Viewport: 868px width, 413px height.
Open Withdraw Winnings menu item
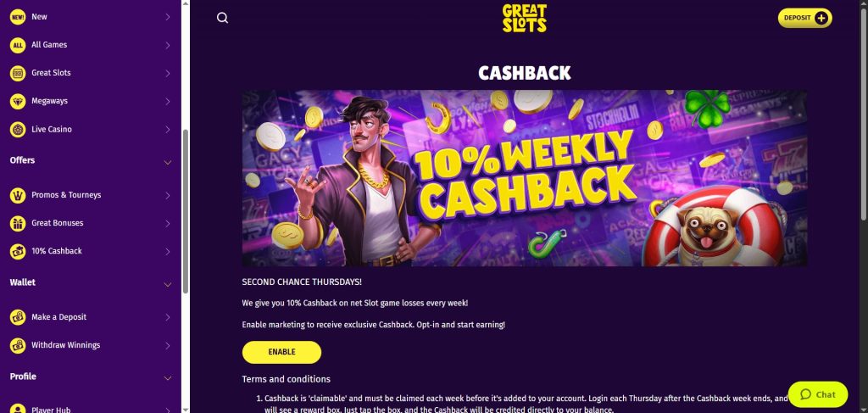[x=90, y=345]
